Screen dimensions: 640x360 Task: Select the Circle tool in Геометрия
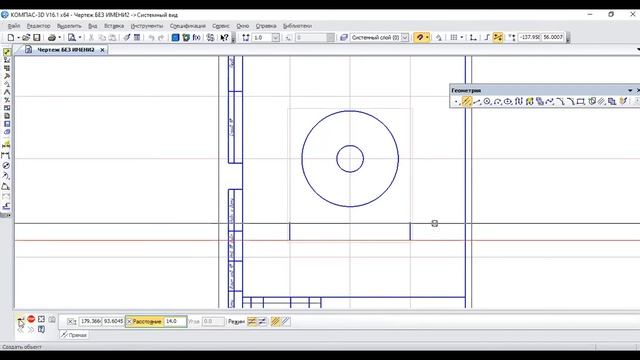click(x=487, y=101)
